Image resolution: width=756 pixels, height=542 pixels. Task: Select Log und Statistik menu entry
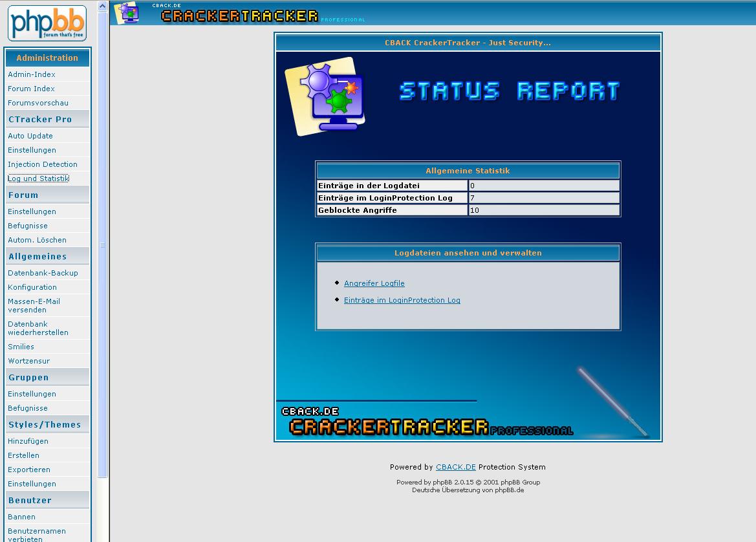coord(38,179)
